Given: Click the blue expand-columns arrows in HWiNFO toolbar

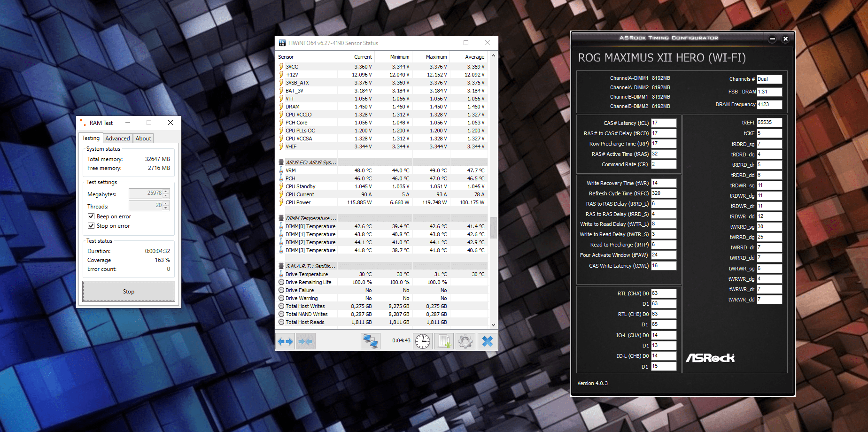Looking at the screenshot, I should pos(285,341).
